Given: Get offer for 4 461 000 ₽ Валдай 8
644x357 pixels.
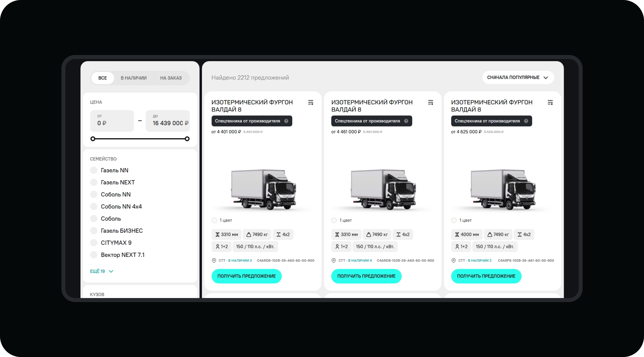Looking at the screenshot, I should (x=366, y=276).
